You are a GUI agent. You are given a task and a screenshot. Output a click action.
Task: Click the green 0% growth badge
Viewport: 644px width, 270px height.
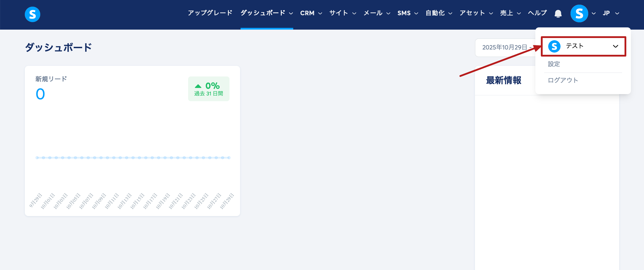(208, 89)
